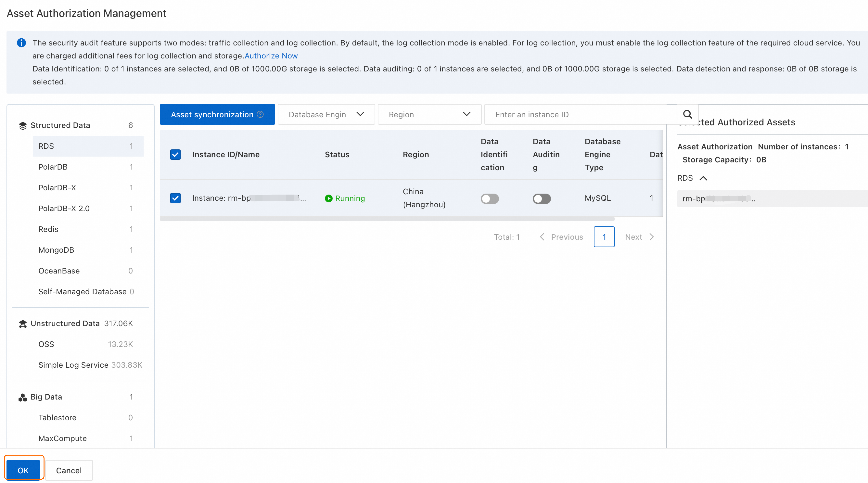This screenshot has height=483, width=868.
Task: Click the rm-bp entry in Selected Authorized Assets
Action: coord(772,199)
